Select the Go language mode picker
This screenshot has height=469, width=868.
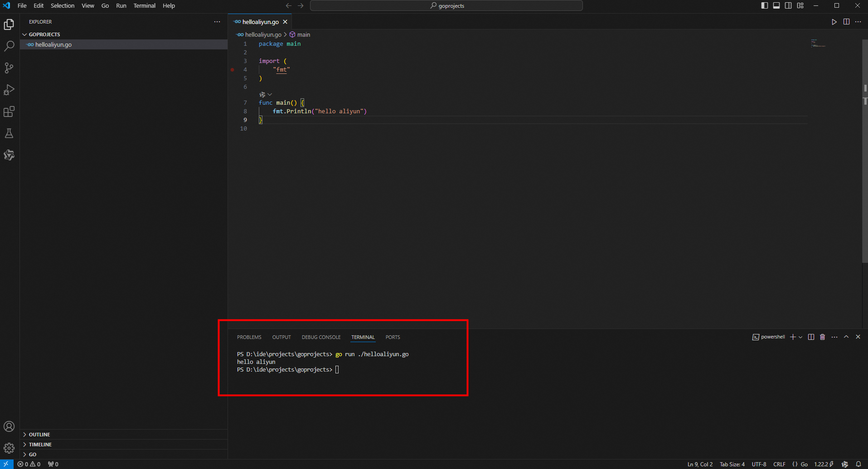pyautogui.click(x=804, y=464)
